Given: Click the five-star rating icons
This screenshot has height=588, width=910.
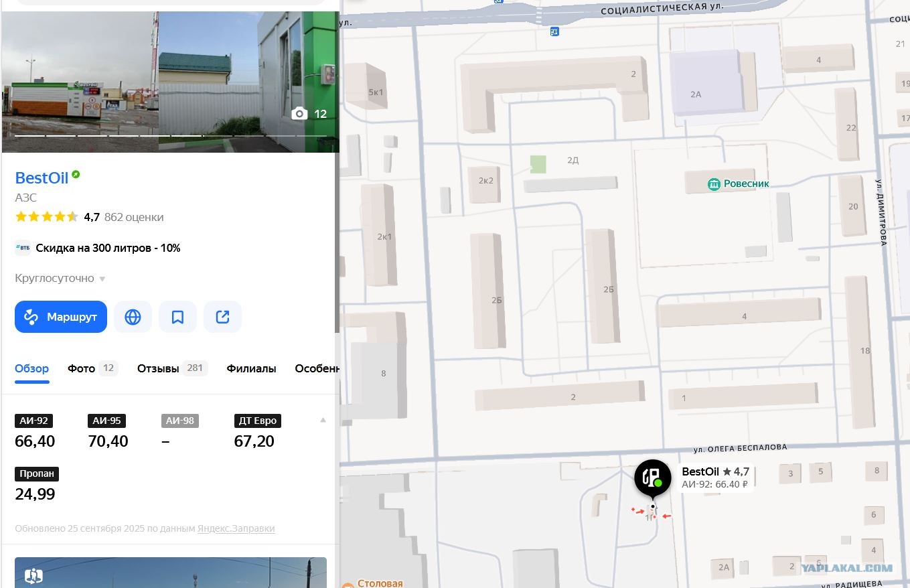Looking at the screenshot, I should [x=47, y=217].
